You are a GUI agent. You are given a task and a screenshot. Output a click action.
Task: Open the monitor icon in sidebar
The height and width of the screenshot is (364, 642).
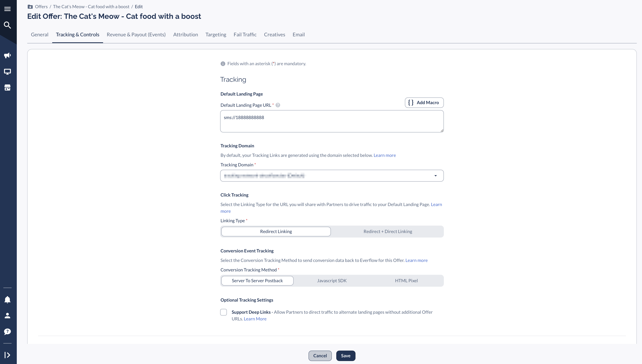[7, 72]
